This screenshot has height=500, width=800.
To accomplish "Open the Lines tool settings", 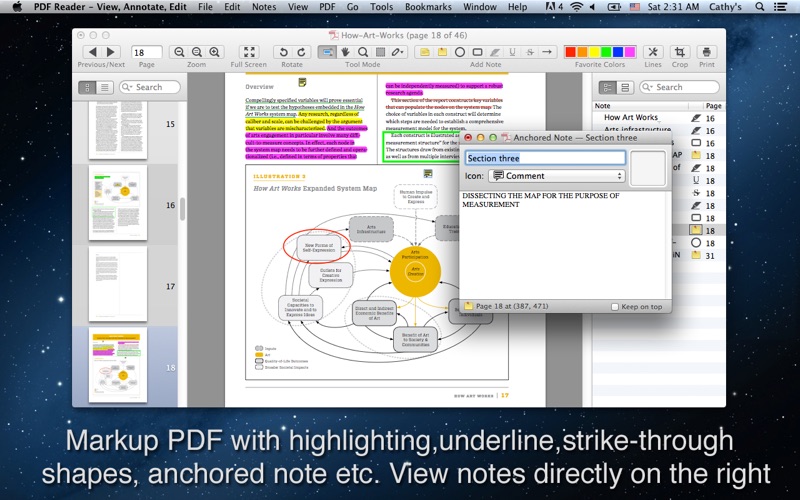I will pyautogui.click(x=653, y=52).
